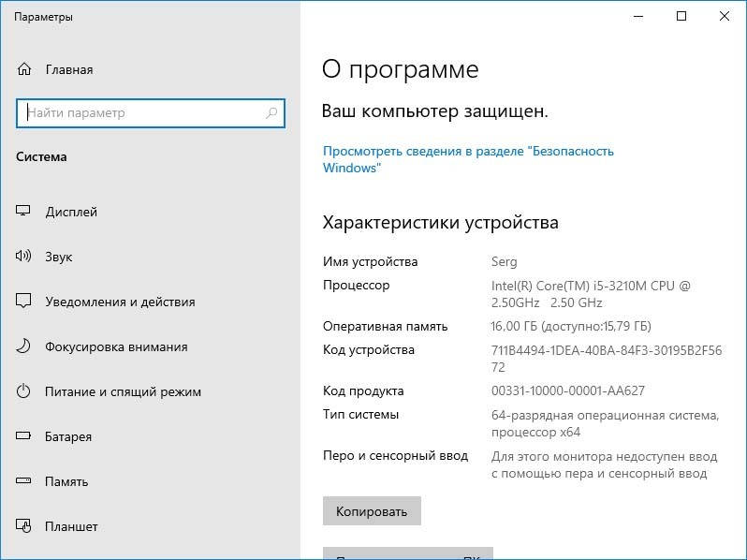The image size is (747, 560).
Task: Click the speaker icon for Звук
Action: [24, 257]
